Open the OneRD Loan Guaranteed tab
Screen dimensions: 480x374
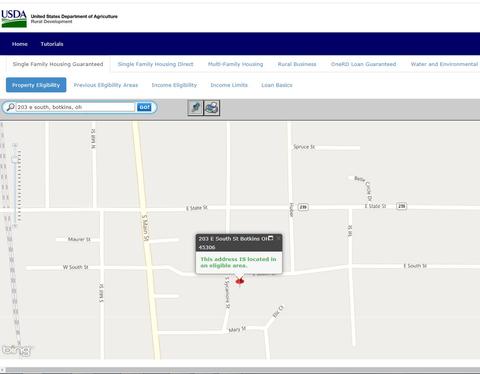pos(363,64)
